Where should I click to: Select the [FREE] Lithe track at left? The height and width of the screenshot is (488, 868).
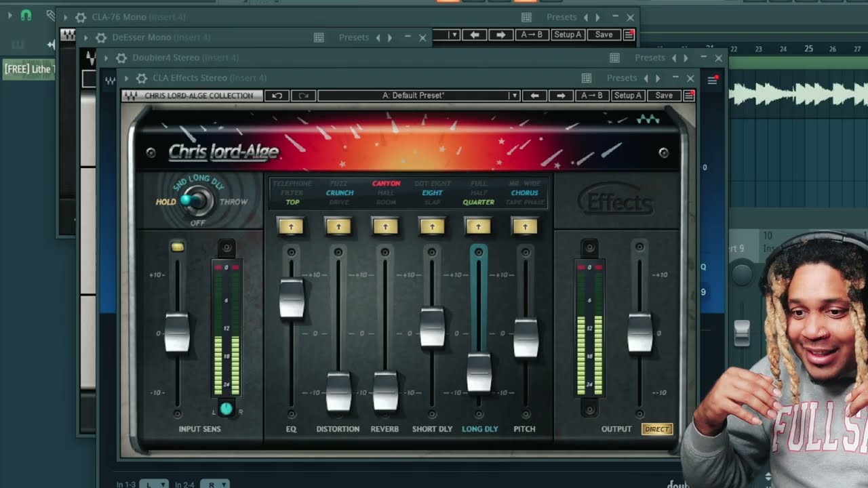click(x=28, y=69)
